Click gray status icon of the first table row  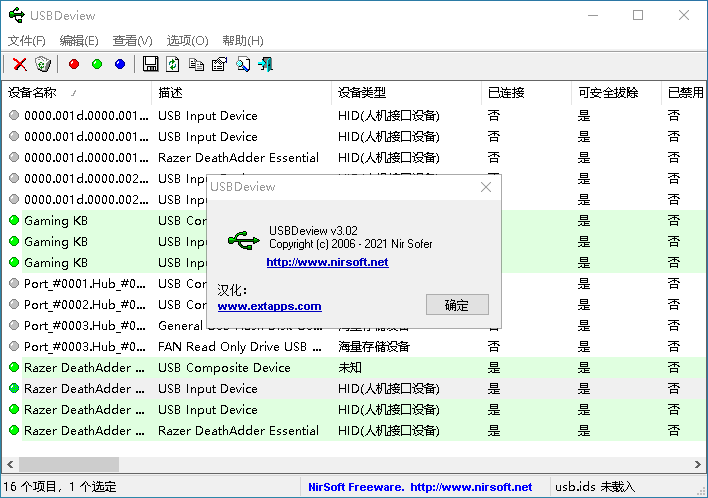14,116
